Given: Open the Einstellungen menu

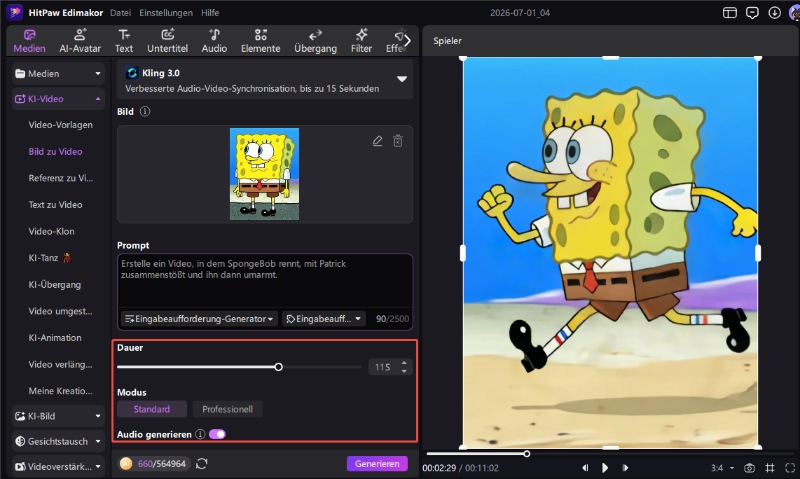Looking at the screenshot, I should (x=166, y=13).
